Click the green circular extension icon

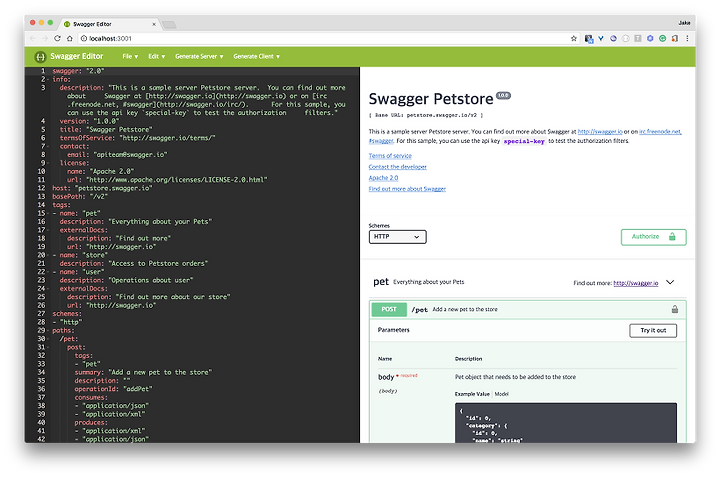point(663,39)
